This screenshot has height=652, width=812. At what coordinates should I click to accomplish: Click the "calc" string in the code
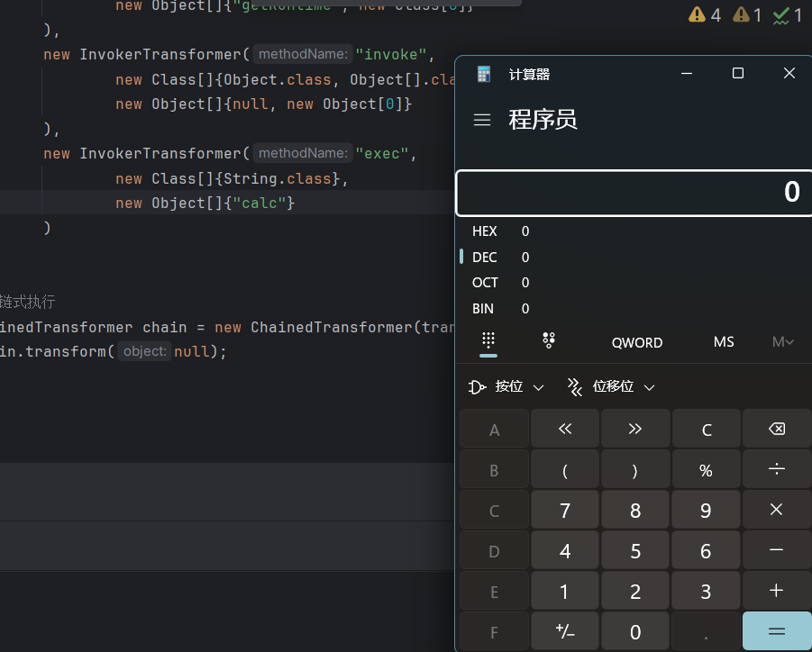(x=260, y=203)
